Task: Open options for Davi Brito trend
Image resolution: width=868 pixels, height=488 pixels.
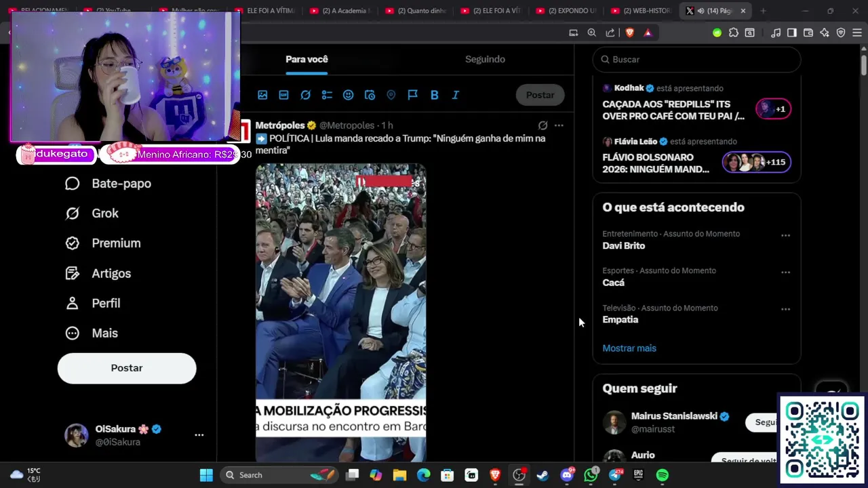Action: [x=785, y=235]
